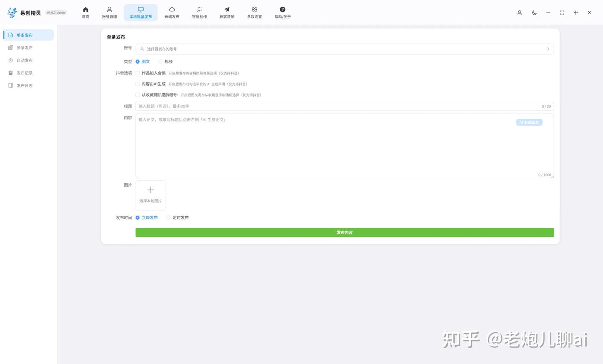Click the 发布日志 sidebar icon
This screenshot has width=603, height=364.
point(10,85)
